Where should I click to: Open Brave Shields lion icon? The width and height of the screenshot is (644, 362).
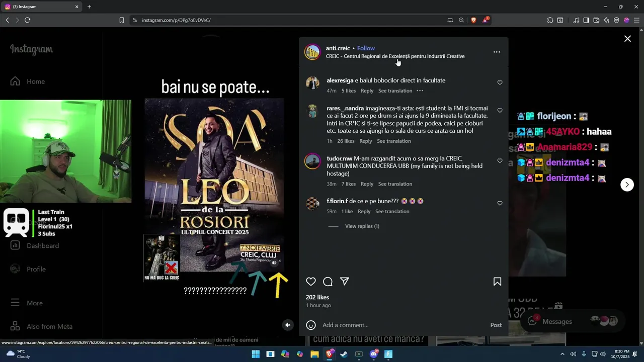click(473, 20)
